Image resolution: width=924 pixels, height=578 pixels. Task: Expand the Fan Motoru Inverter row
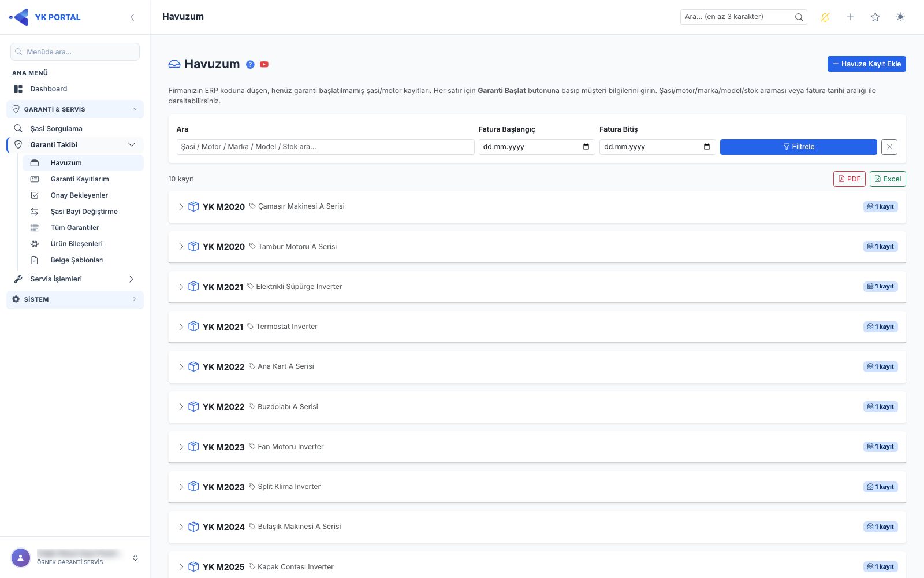[537, 447]
